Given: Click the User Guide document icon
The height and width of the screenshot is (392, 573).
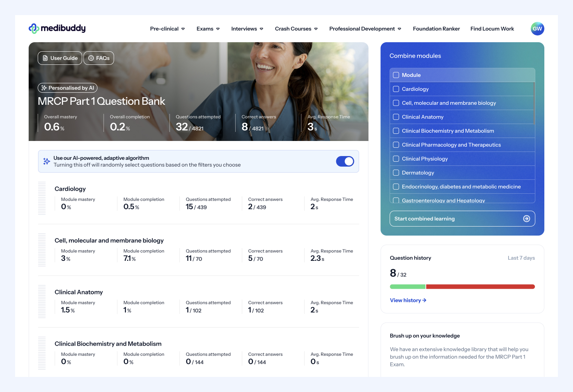Looking at the screenshot, I should pyautogui.click(x=45, y=58).
